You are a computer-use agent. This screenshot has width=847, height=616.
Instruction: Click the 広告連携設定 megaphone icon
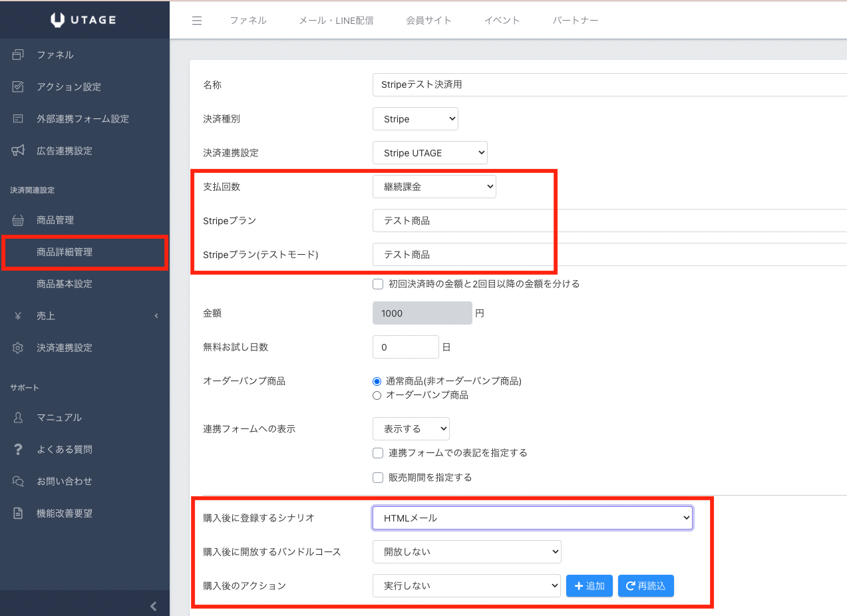click(x=18, y=151)
